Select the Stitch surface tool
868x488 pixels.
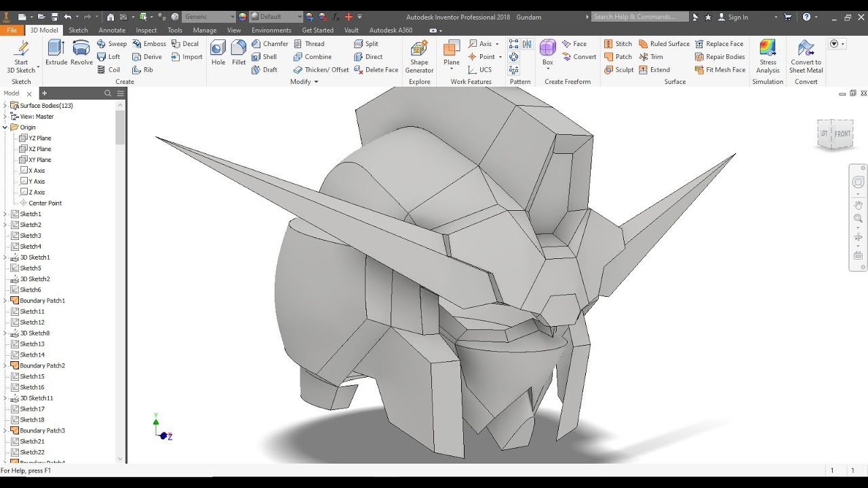pyautogui.click(x=618, y=43)
